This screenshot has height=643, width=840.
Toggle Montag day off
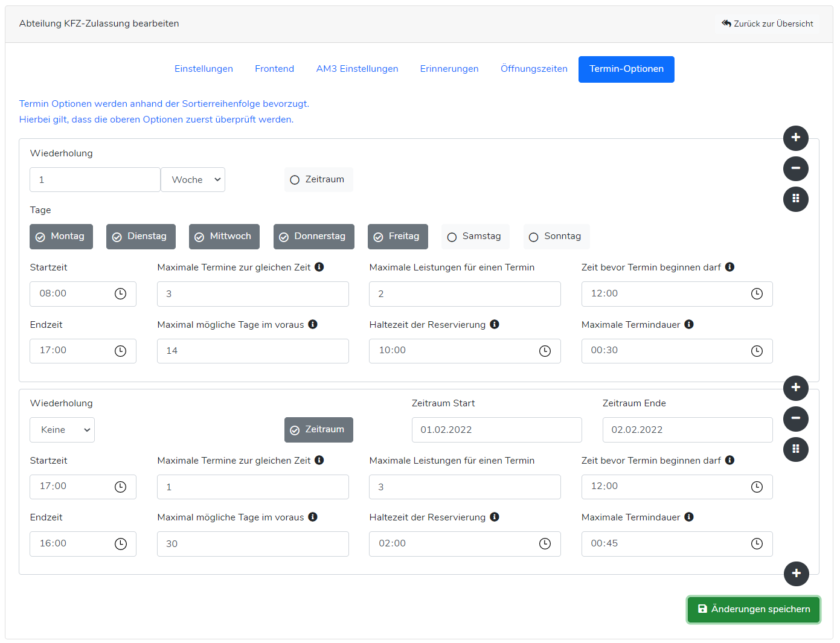click(61, 237)
